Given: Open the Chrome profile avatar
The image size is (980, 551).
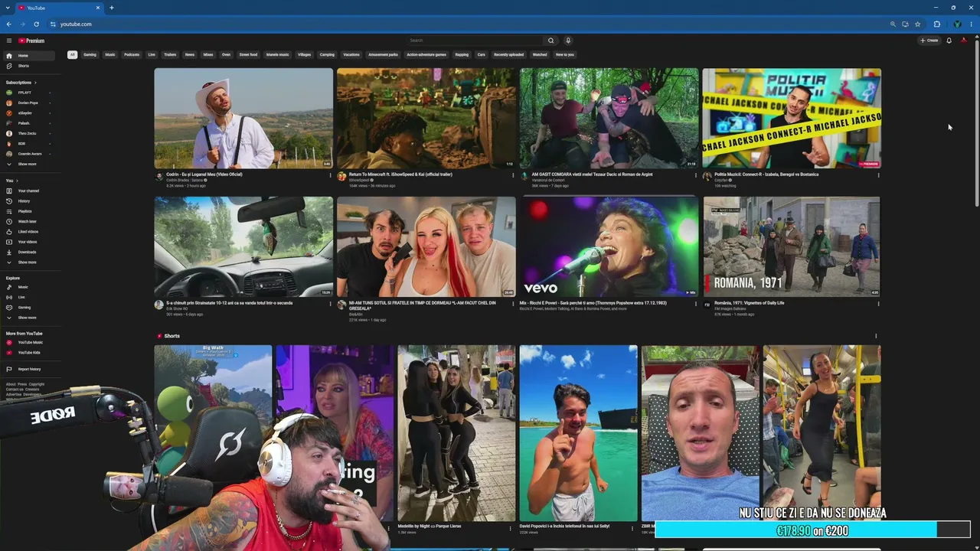Looking at the screenshot, I should [x=957, y=24].
